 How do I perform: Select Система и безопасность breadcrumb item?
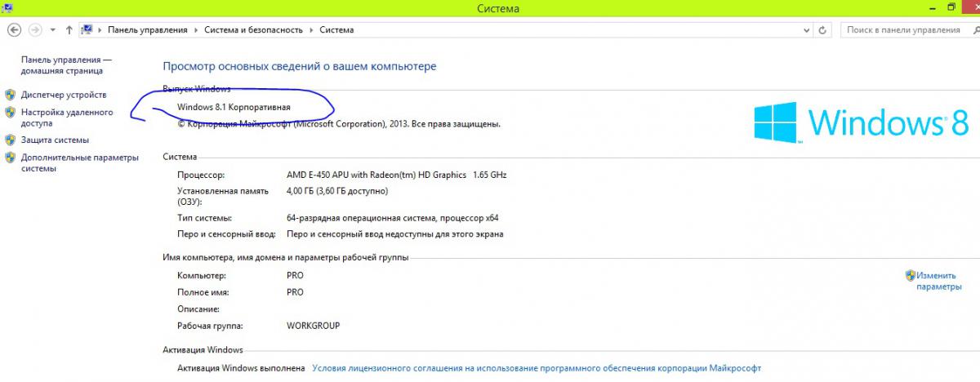[x=253, y=29]
